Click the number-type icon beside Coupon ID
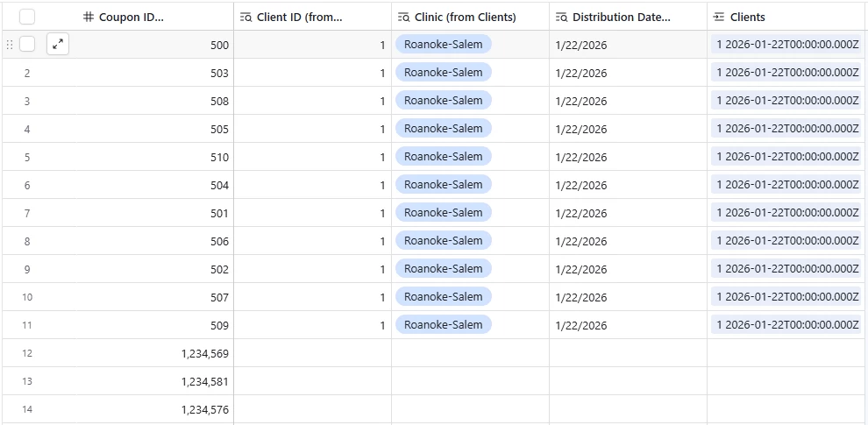868x425 pixels. (x=88, y=18)
